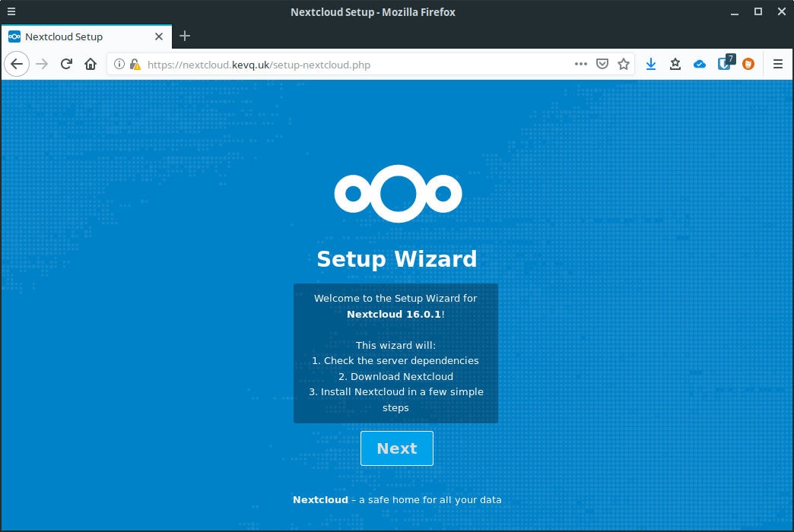Open the Firefox hamburger menu
This screenshot has height=532, width=794.
coord(777,64)
